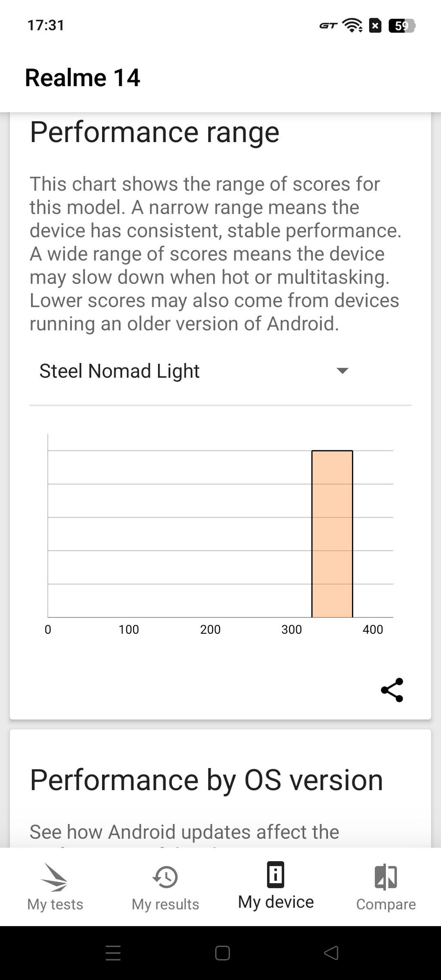Viewport: 441px width, 980px height.
Task: Tap the My device info icon
Action: point(276,874)
